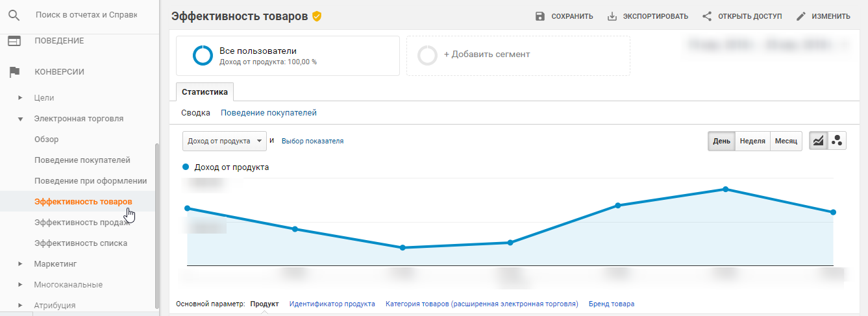The height and width of the screenshot is (316, 868).
Task: Click + Добавить сегмент
Action: pos(487,55)
